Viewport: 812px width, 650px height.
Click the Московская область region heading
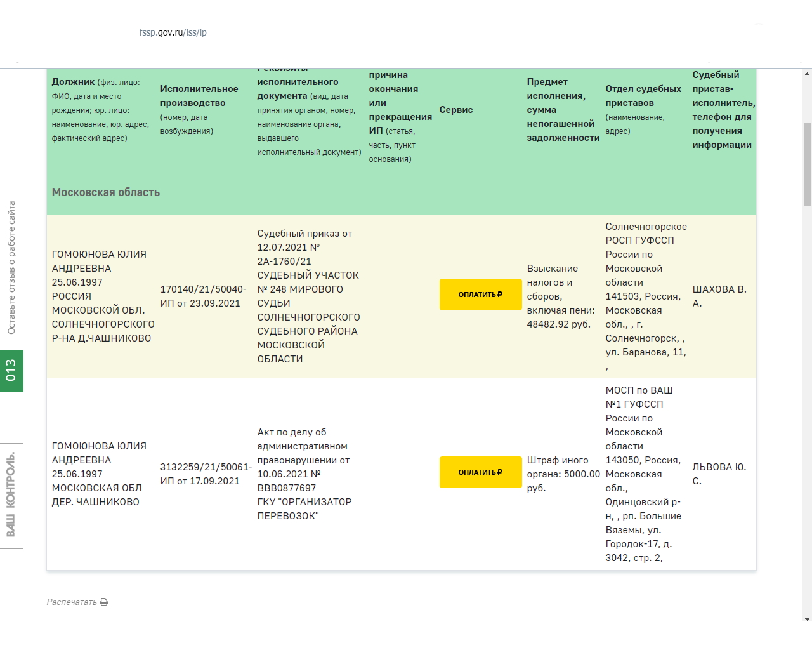tap(106, 192)
